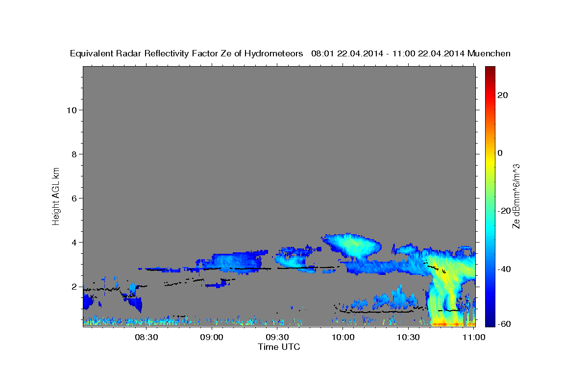Click the 09:00 time tick label

tap(212, 337)
